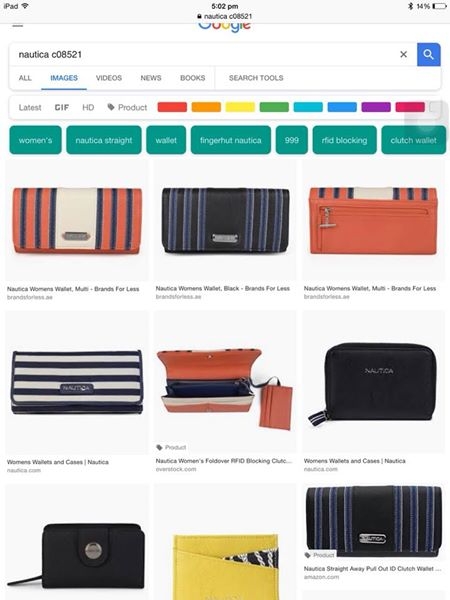This screenshot has height=600, width=450.
Task: Filter images by red color swatch
Action: (x=172, y=107)
